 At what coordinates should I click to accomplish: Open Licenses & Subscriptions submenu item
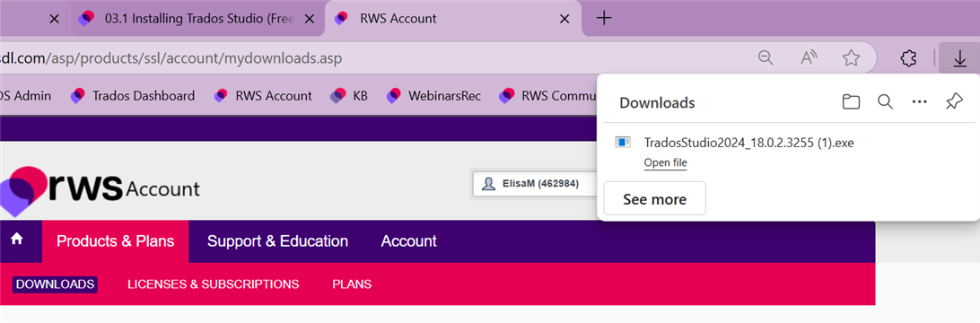pos(213,284)
